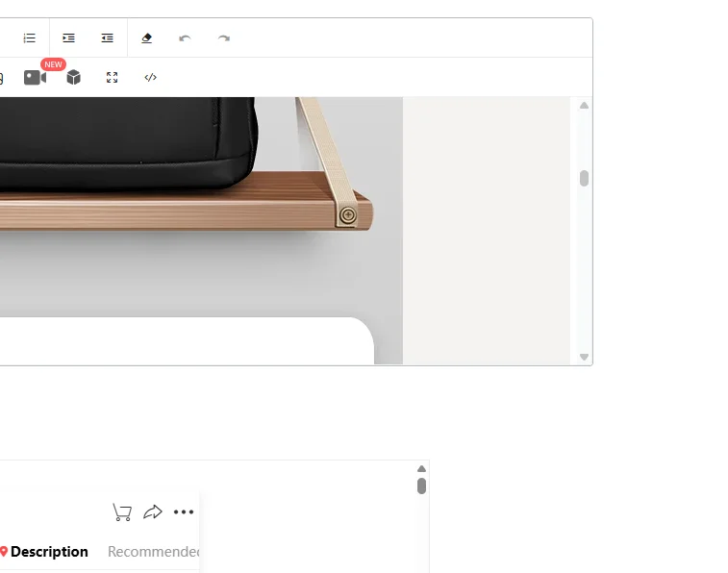Insert a 3D model cube icon
The width and height of the screenshot is (728, 573).
pos(73,78)
